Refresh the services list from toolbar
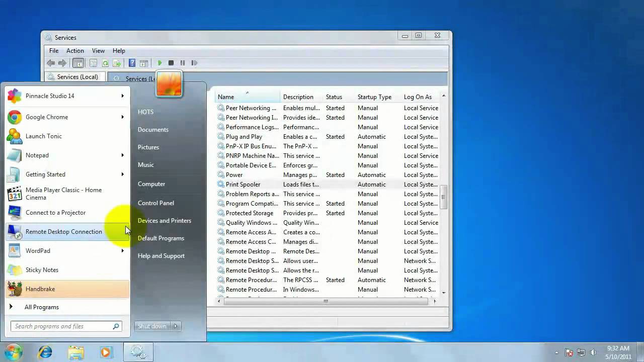644x362 pixels. coord(105,63)
